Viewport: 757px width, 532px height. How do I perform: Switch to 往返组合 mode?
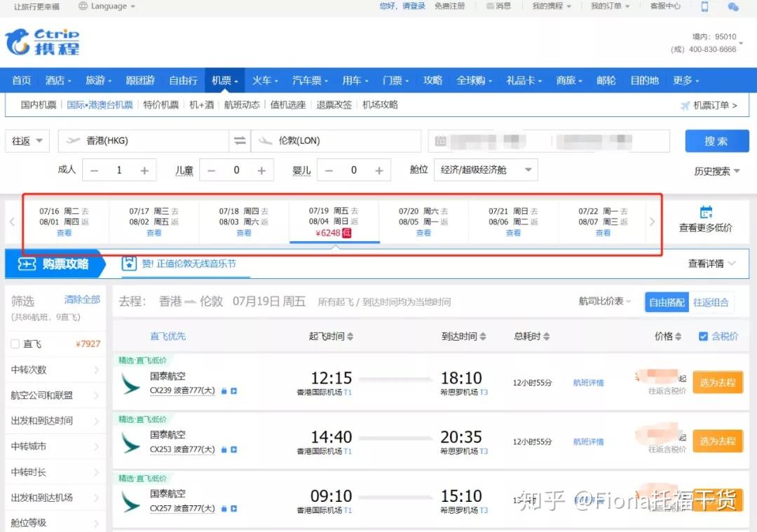tap(711, 302)
